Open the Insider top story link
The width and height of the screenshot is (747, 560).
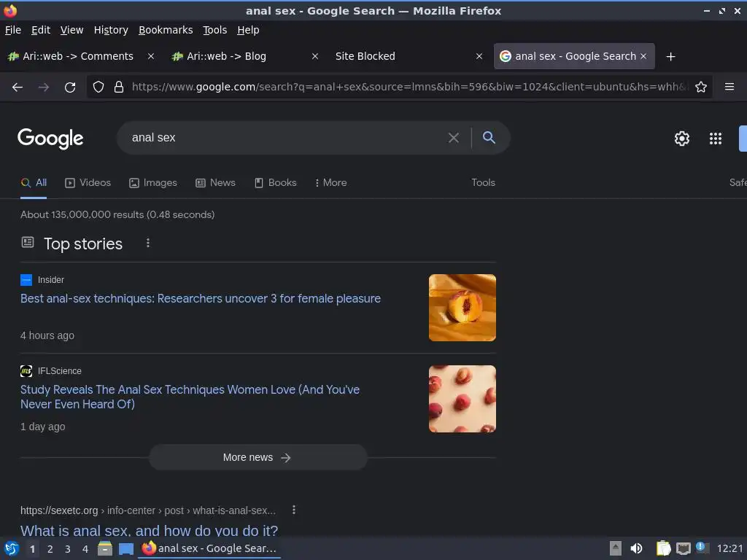click(201, 298)
